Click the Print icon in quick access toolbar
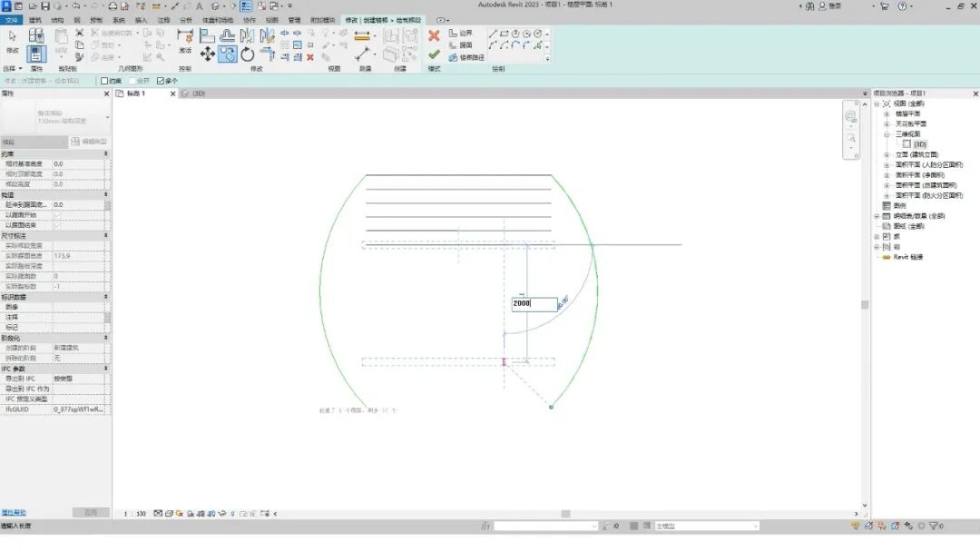980x552 pixels. (x=113, y=6)
